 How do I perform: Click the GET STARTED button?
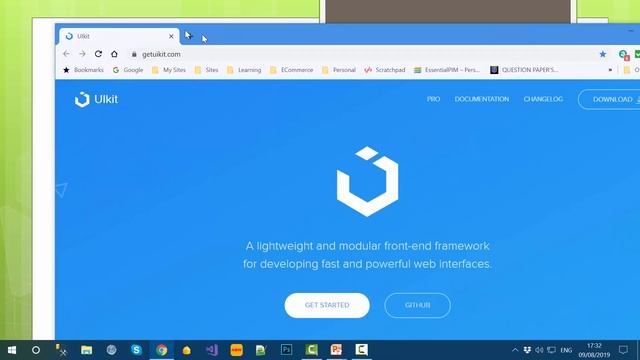pos(327,305)
